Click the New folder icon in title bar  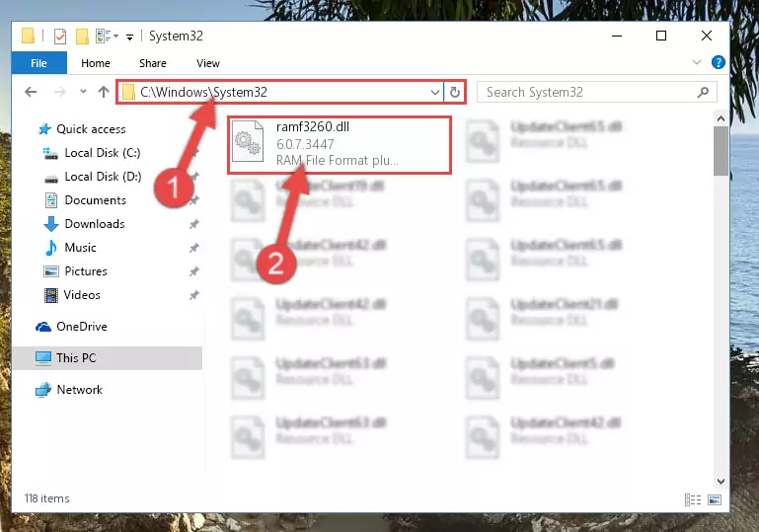click(x=82, y=37)
